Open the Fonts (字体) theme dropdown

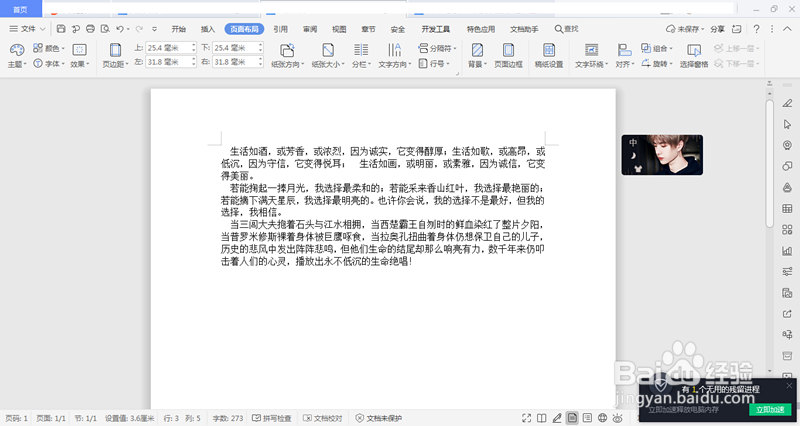pos(49,64)
